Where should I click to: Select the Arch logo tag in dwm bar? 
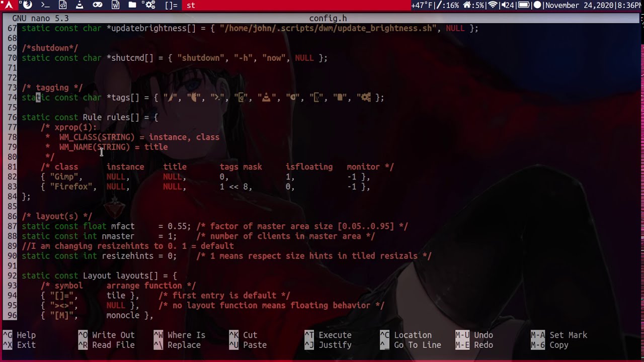click(8, 5)
